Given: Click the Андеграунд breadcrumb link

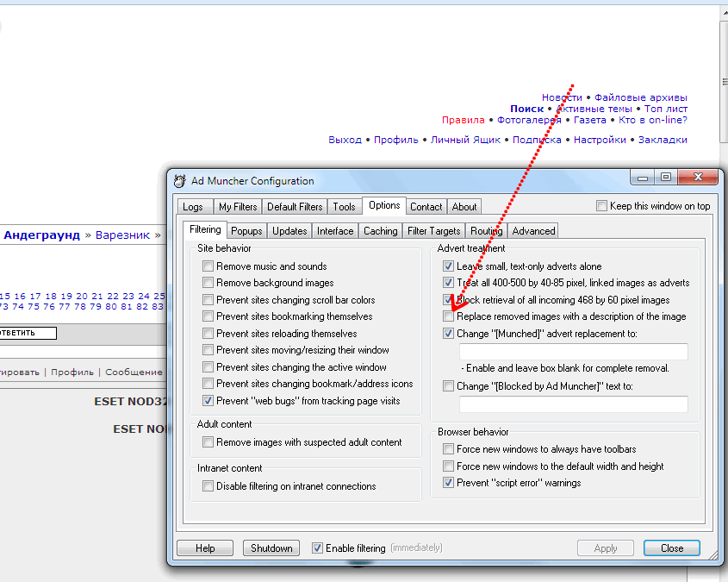Looking at the screenshot, I should click(42, 235).
